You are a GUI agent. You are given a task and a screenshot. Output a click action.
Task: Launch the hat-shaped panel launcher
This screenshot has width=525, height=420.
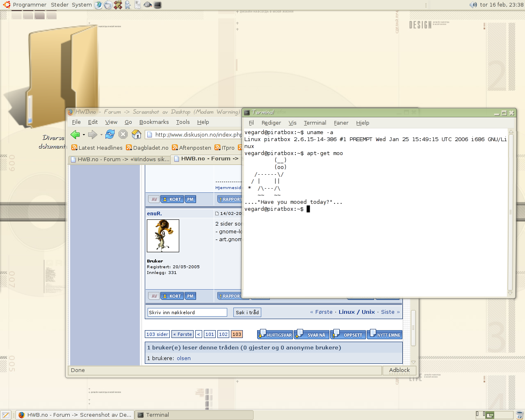point(148,5)
